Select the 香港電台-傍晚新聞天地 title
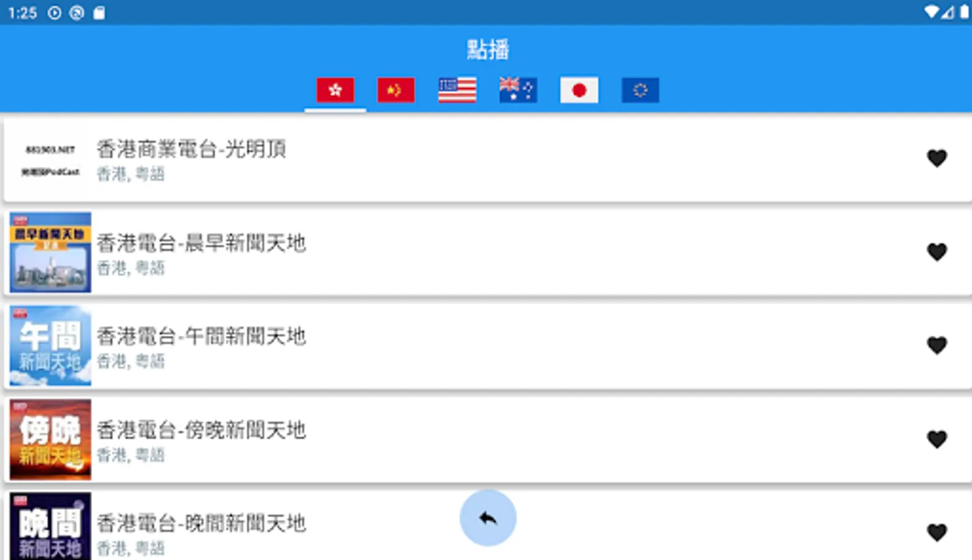This screenshot has width=972, height=560. (x=201, y=430)
